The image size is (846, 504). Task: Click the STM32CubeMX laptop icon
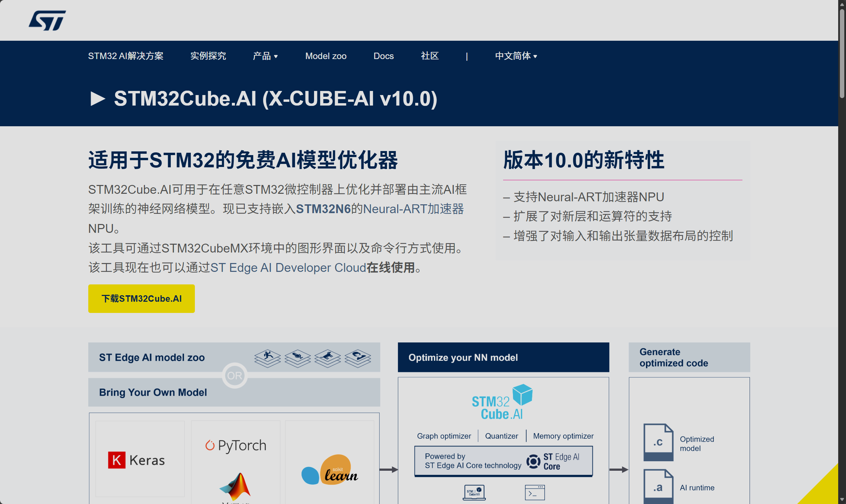[474, 492]
